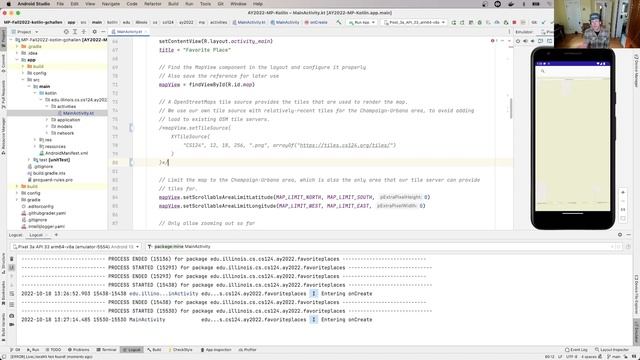This screenshot has height=360, width=640.
Task: Collapse the src folder
Action: 23,80
